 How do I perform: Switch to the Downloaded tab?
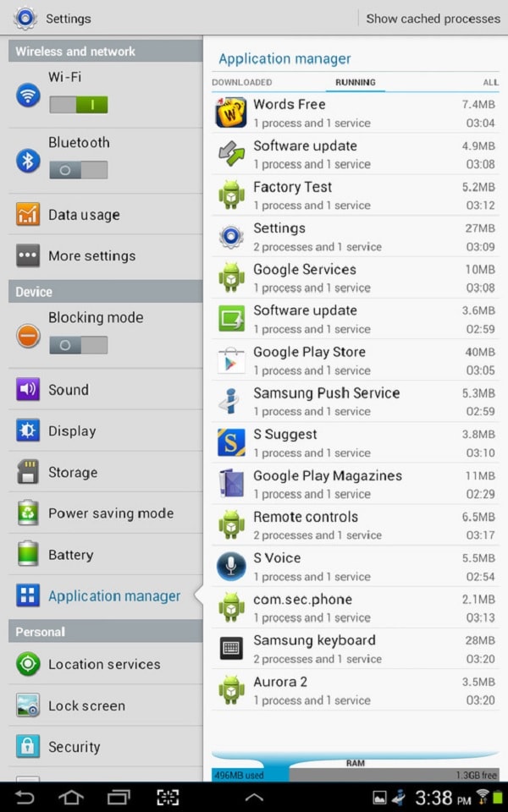point(241,82)
